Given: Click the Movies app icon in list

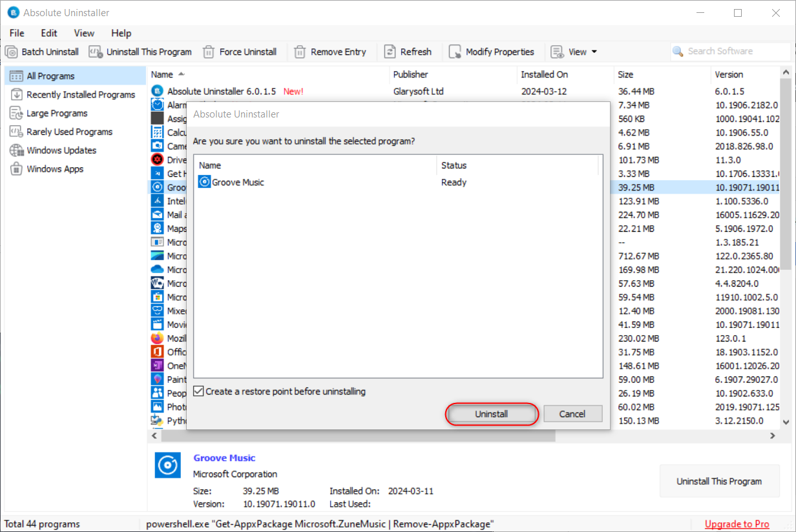Looking at the screenshot, I should tap(157, 324).
